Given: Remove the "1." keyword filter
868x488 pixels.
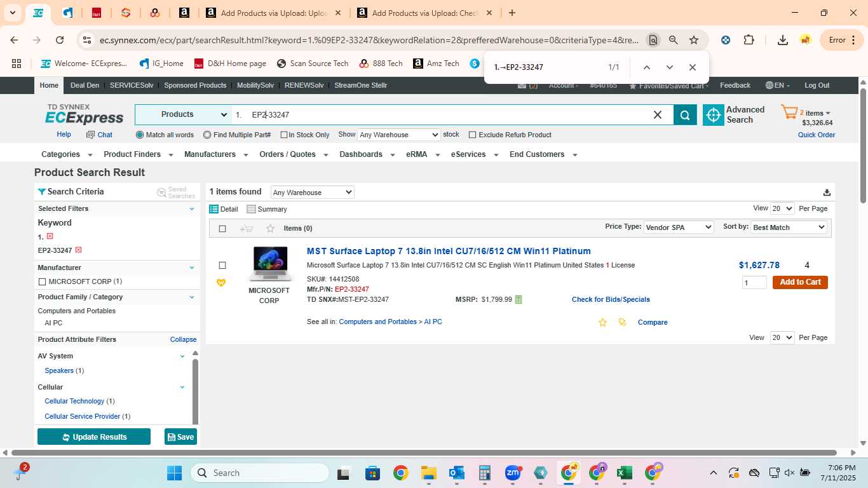Looking at the screenshot, I should pyautogui.click(x=50, y=236).
